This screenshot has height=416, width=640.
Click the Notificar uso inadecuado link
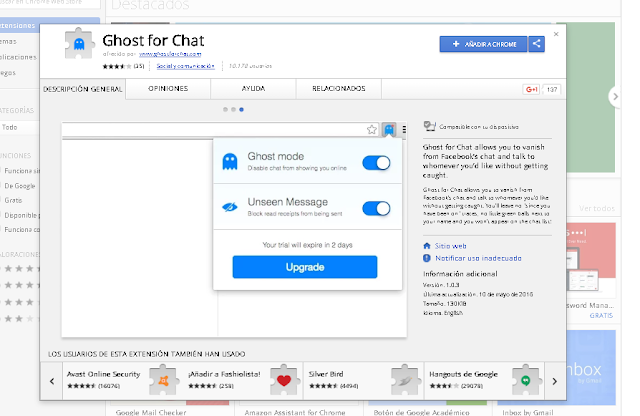(x=478, y=258)
